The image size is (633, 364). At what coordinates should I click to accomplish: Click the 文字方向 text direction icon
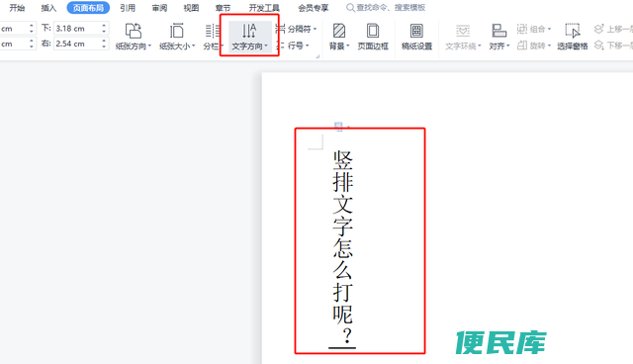click(249, 31)
